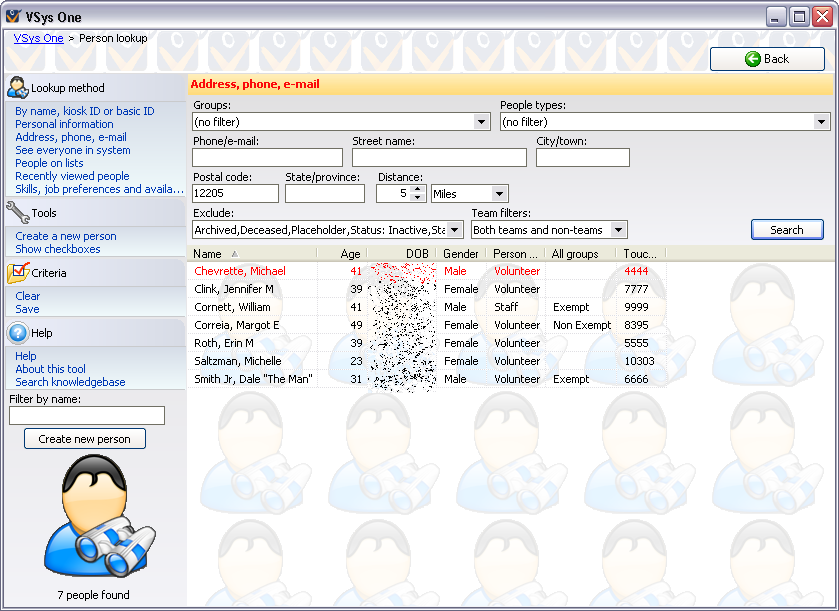Viewport: 839px width, 611px height.
Task: Click the large binoculars person image
Action: click(x=99, y=516)
